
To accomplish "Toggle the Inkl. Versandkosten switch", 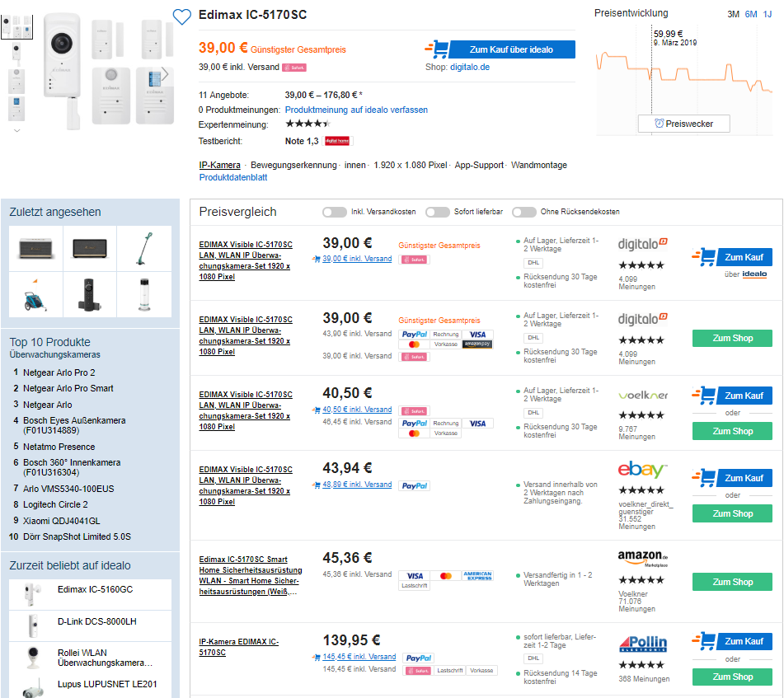I will [334, 212].
